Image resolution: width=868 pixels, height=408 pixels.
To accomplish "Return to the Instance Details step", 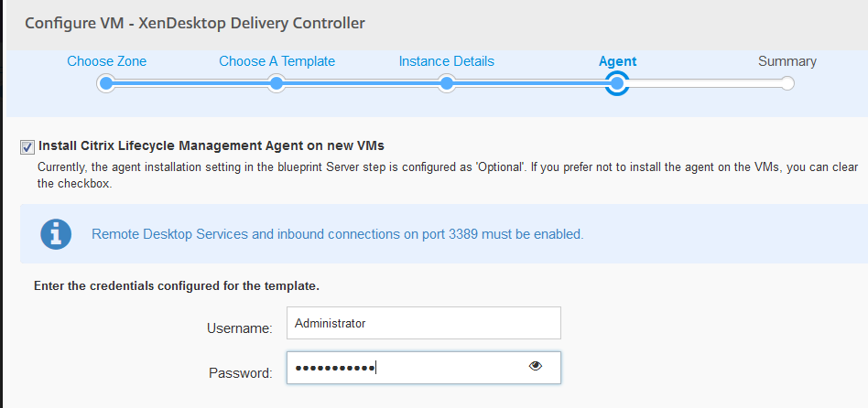I will coord(446,61).
